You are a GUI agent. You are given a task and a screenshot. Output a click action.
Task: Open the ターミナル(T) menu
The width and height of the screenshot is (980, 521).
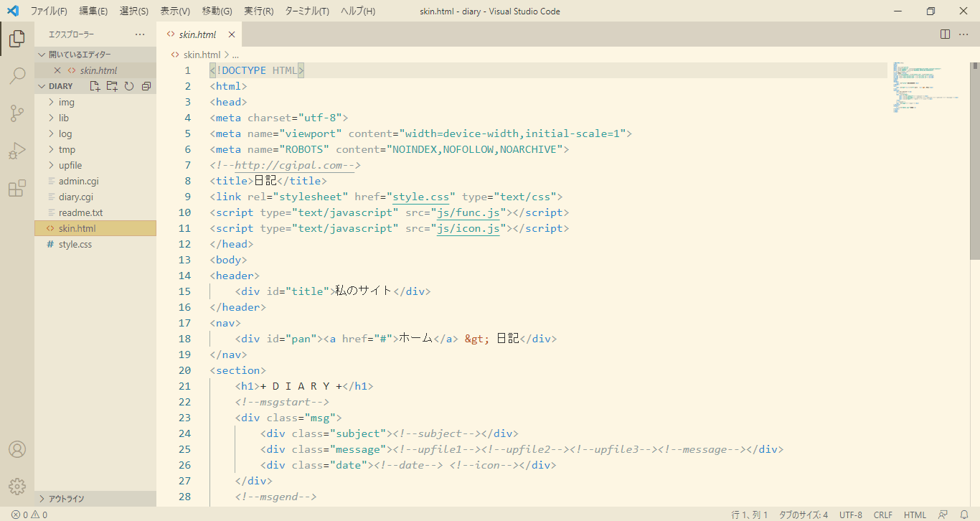(x=307, y=11)
